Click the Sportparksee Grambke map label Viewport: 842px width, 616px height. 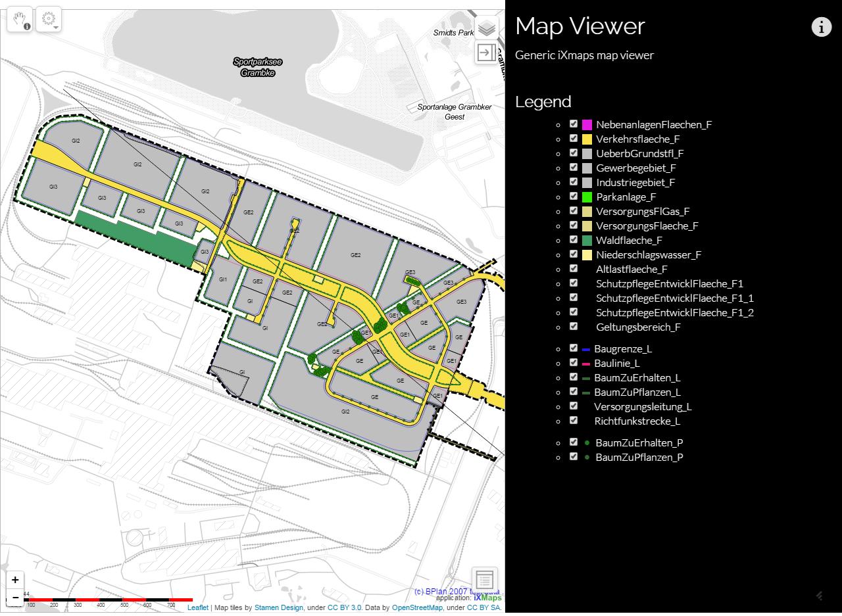257,67
